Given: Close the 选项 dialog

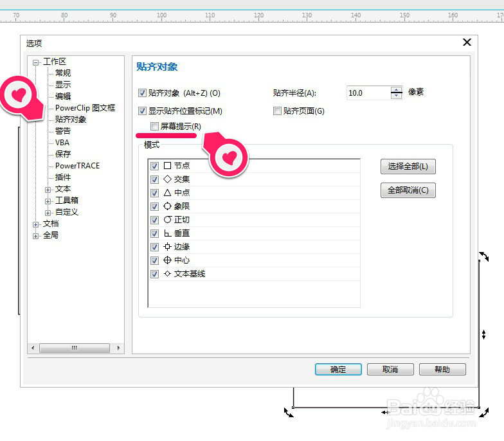Looking at the screenshot, I should (x=467, y=42).
